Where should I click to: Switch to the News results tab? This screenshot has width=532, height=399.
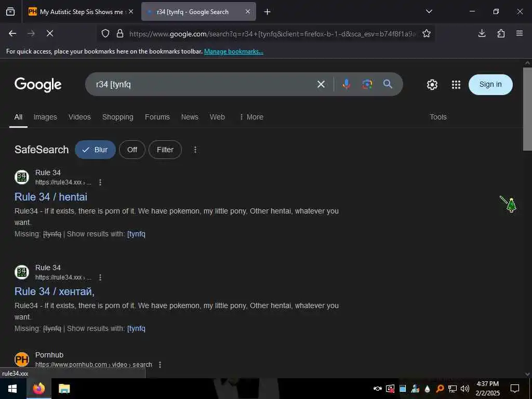click(x=190, y=117)
